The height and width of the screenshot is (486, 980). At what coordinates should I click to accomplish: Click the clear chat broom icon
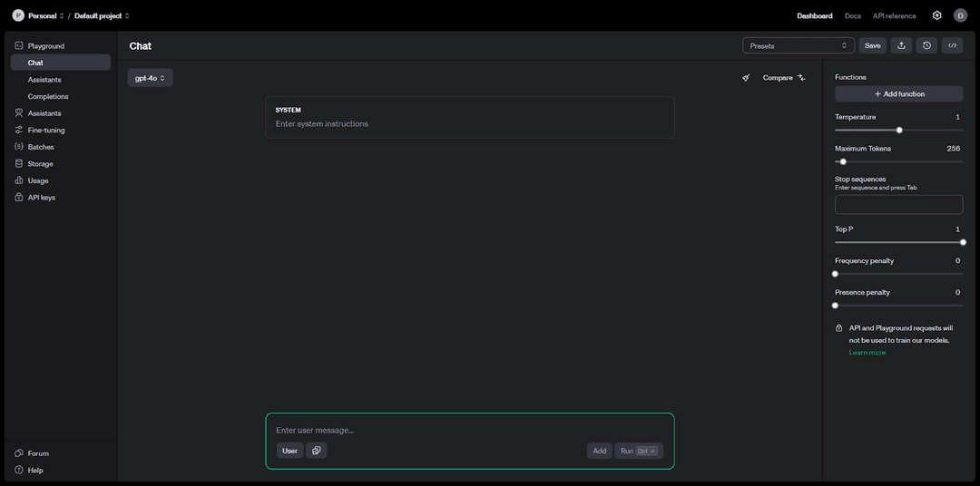pos(745,78)
